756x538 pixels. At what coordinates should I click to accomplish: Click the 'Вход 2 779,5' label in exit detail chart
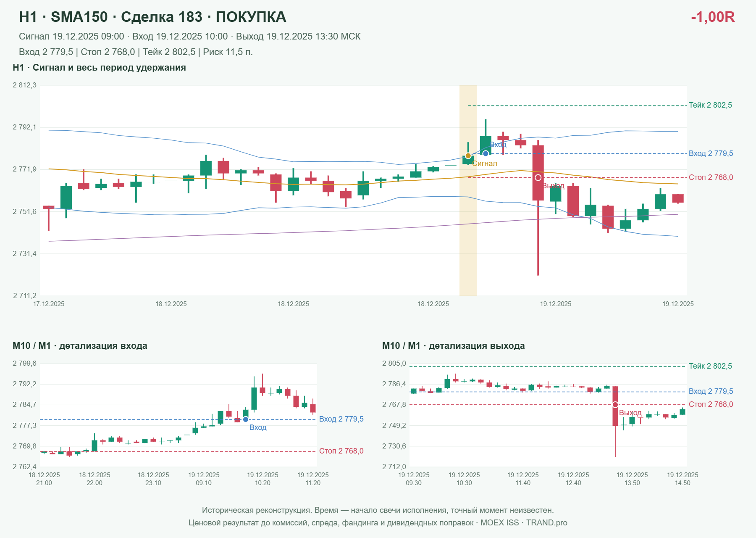pyautogui.click(x=711, y=391)
